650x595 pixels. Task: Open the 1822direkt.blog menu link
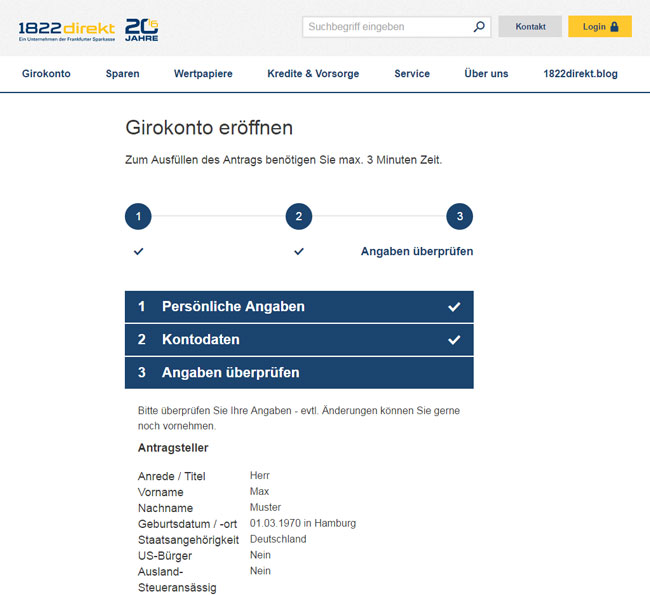tap(580, 74)
